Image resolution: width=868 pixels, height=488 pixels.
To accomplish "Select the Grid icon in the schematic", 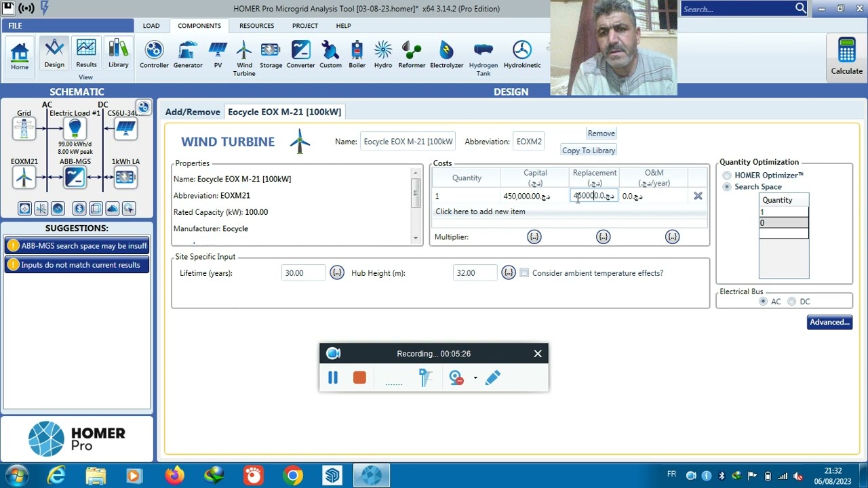I will pyautogui.click(x=24, y=128).
